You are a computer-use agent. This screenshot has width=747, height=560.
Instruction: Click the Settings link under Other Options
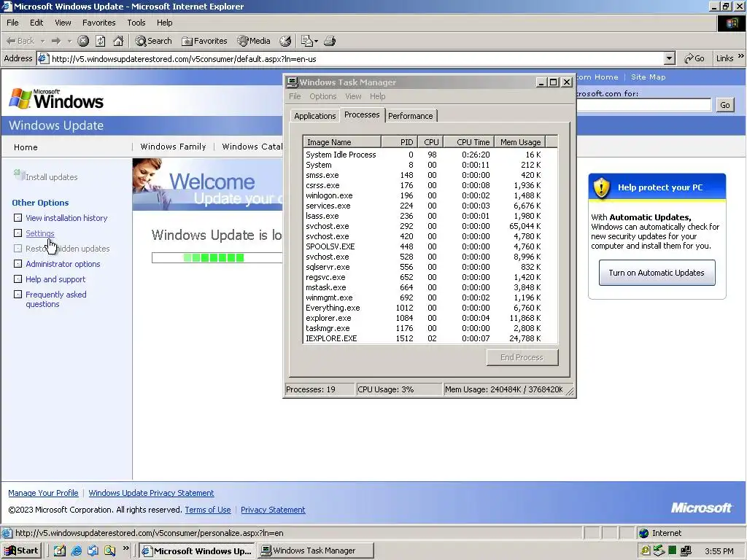click(x=40, y=233)
